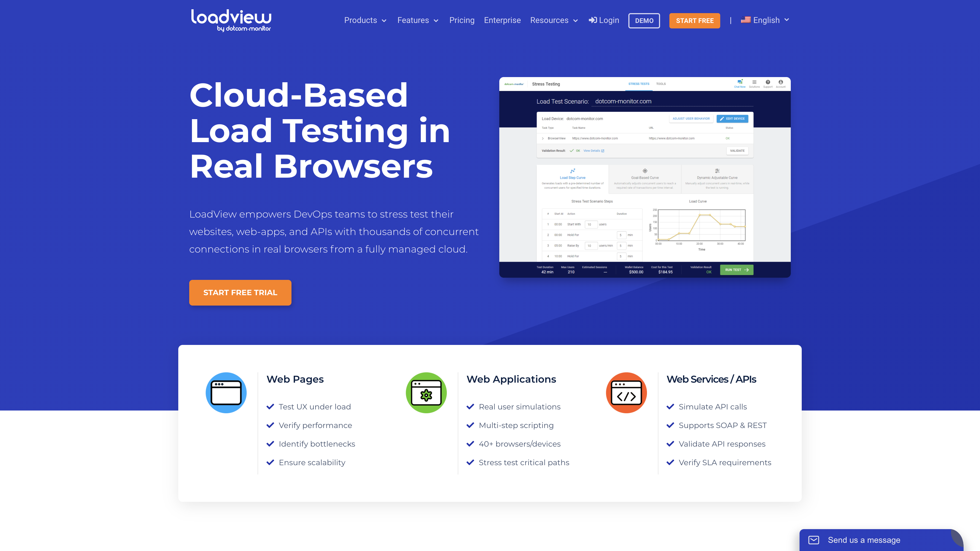Click the START FREE TRIAL button
Image resolution: width=980 pixels, height=551 pixels.
[x=240, y=292]
